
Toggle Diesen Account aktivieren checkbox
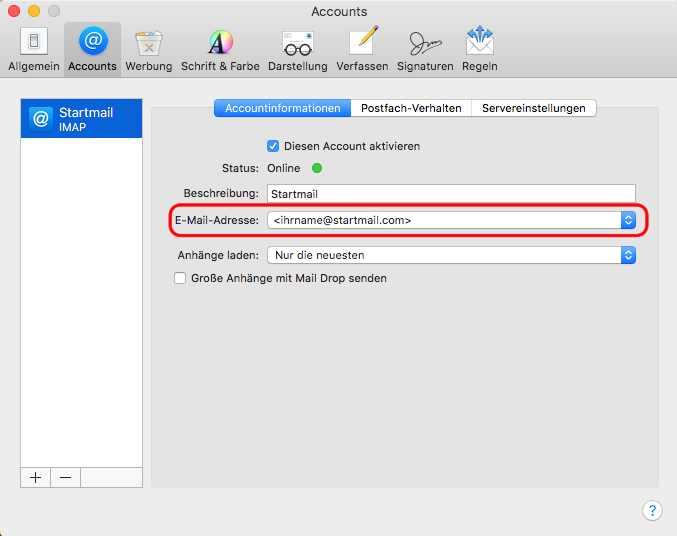pyautogui.click(x=273, y=146)
